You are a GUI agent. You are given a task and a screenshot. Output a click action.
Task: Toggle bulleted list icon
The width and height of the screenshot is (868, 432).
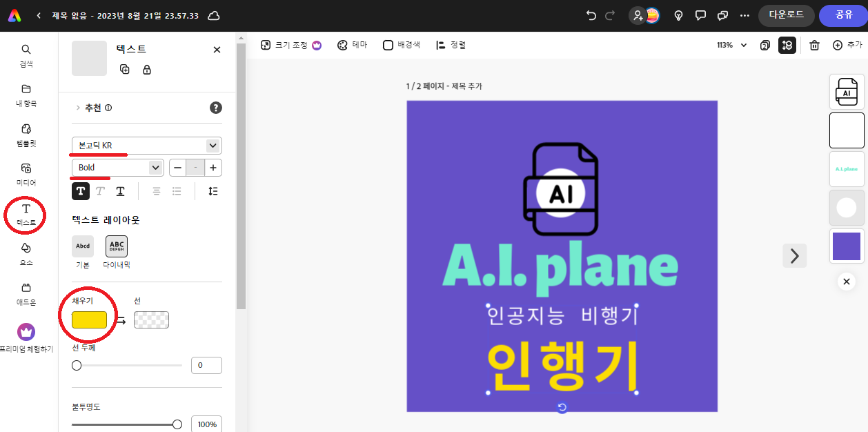click(177, 191)
